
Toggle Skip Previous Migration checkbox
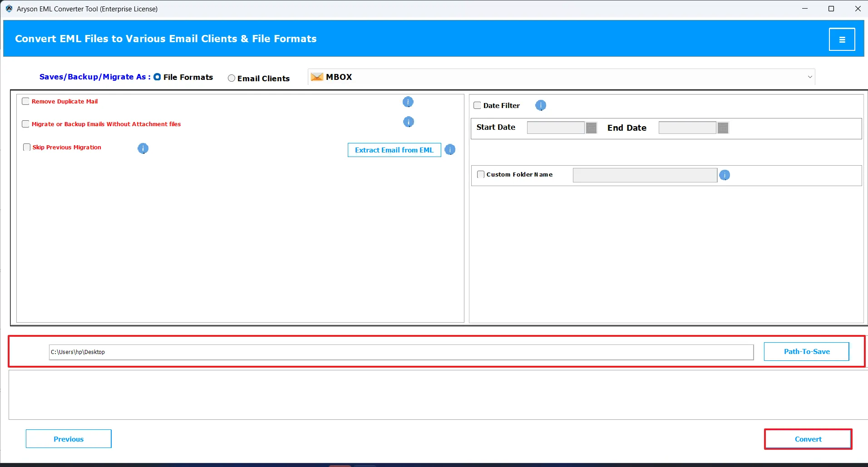pos(27,147)
